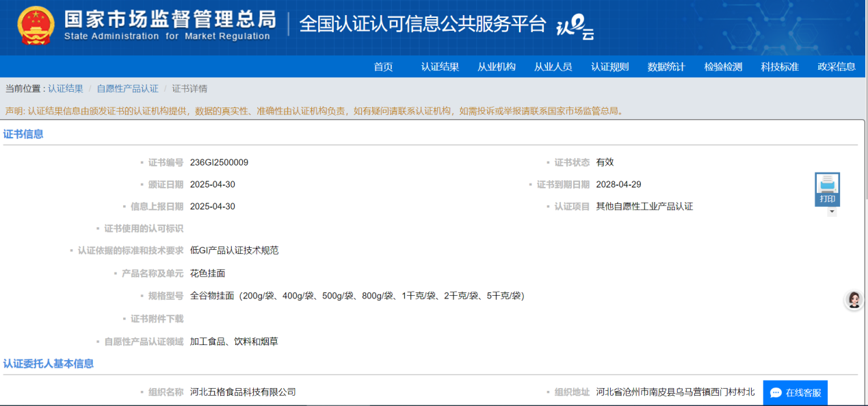
Task: Expand the small arrow below print button
Action: [x=832, y=212]
